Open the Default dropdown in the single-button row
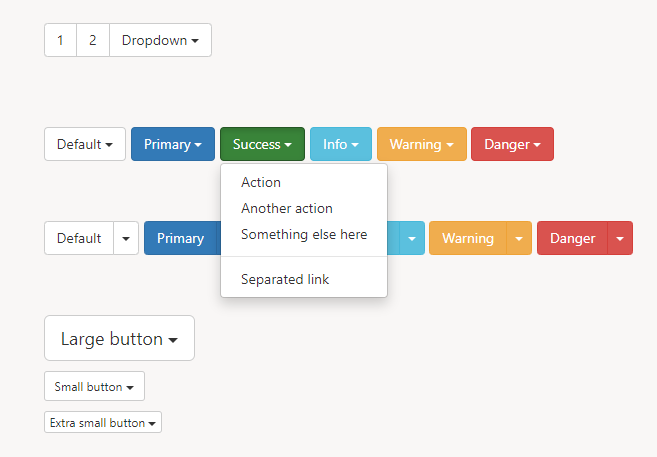 [85, 144]
